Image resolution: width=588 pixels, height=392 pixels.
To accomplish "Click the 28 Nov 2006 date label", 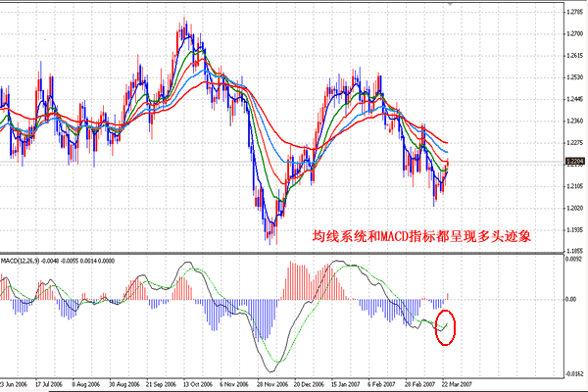I will [272, 384].
